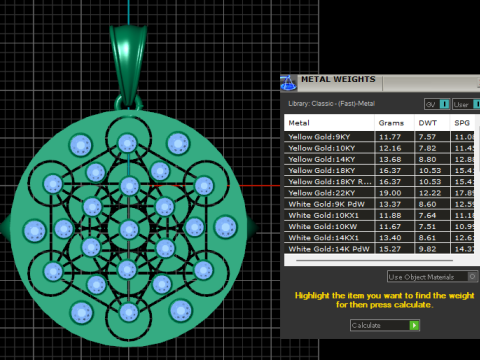The width and height of the screenshot is (480, 360).
Task: Click the 15.27 grams value
Action: [390, 249]
